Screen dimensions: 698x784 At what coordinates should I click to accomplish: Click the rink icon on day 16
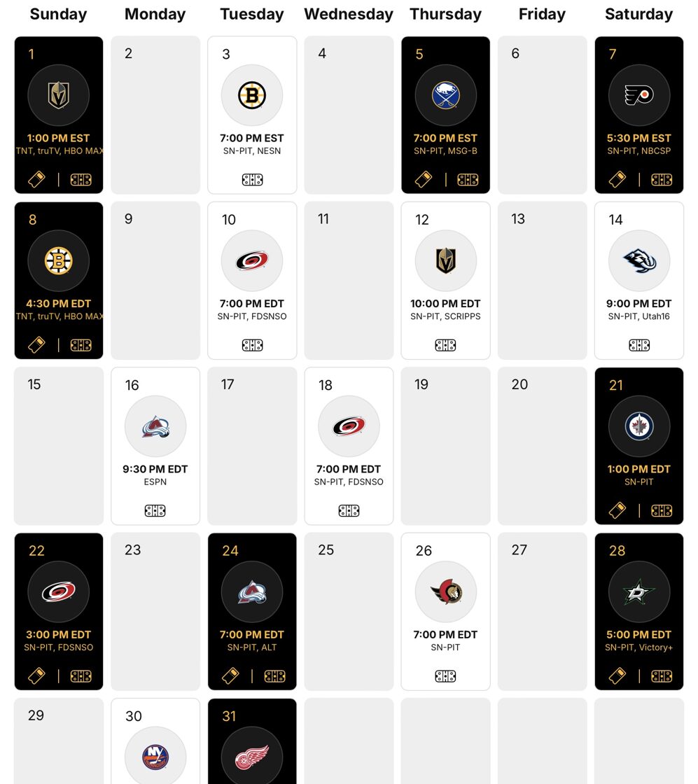[x=155, y=511]
